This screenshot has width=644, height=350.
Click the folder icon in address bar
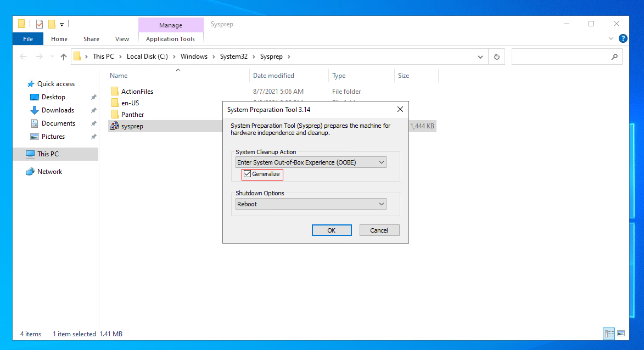coord(77,56)
